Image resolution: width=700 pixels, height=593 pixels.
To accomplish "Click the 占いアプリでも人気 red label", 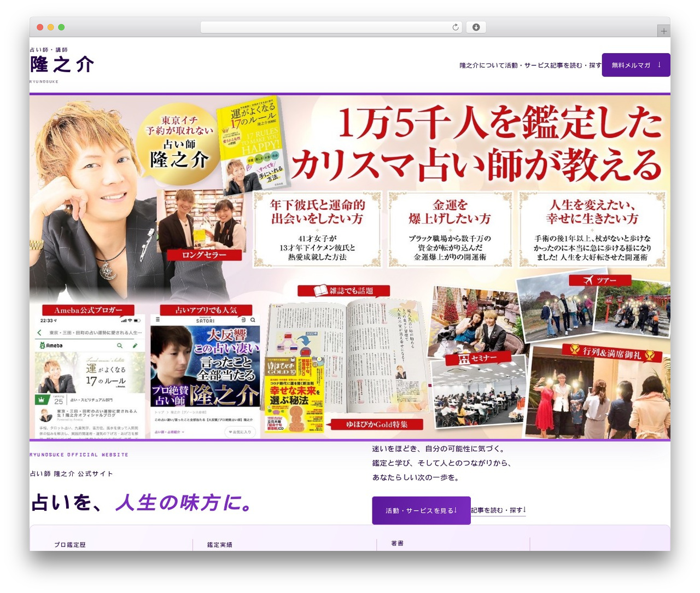I will [206, 310].
